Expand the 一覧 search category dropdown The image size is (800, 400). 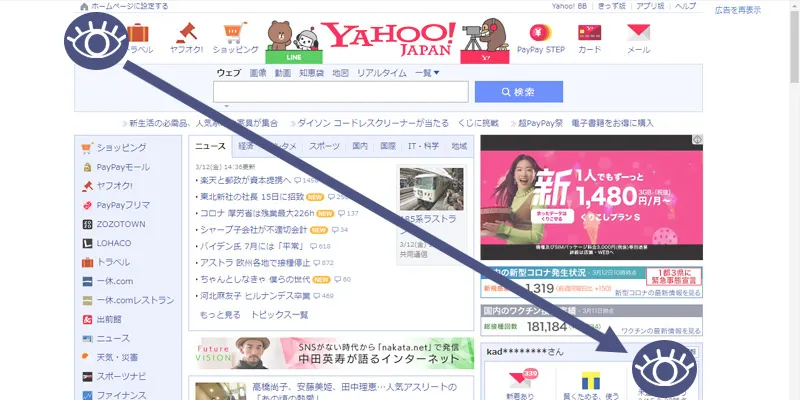click(427, 73)
